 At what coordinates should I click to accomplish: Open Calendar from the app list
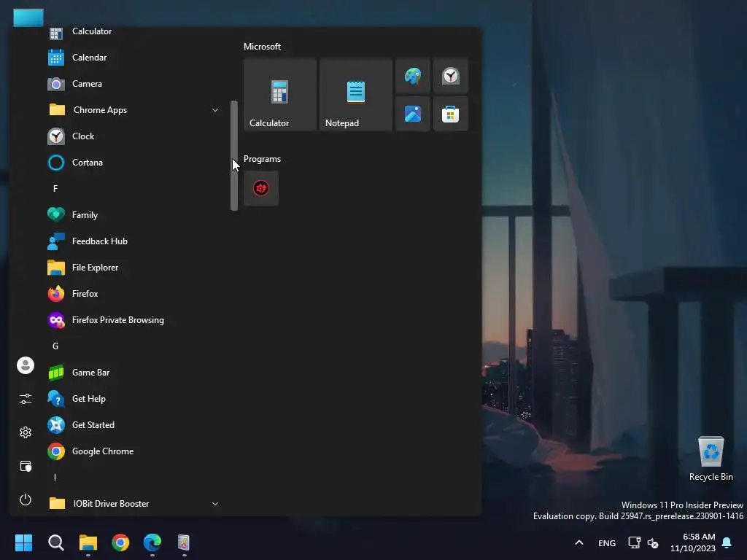click(134, 58)
